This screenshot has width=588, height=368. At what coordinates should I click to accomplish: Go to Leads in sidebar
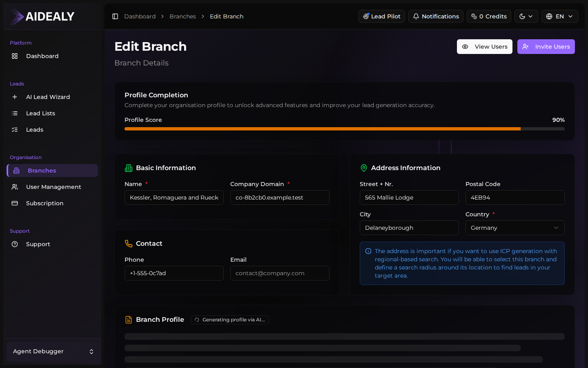(52, 130)
